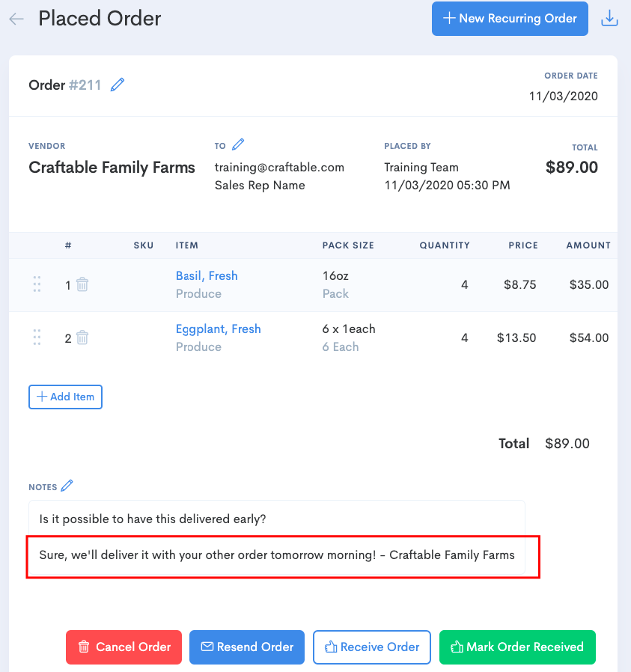This screenshot has height=672, width=631.
Task: Add a new item to the order
Action: pyautogui.click(x=65, y=397)
